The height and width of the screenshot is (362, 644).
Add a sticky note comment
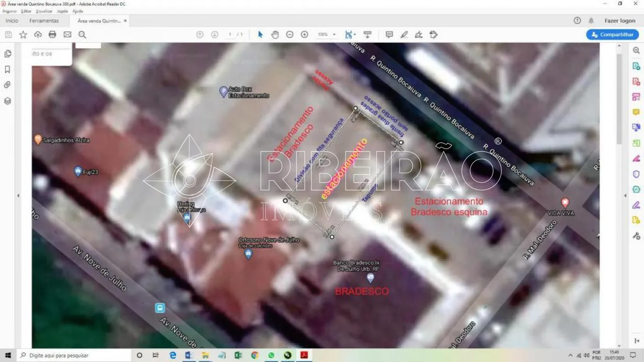click(x=389, y=34)
